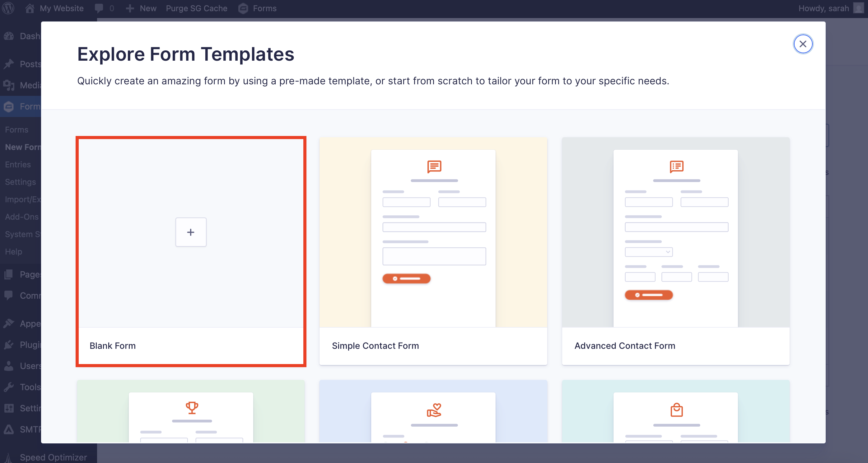Open New Form submenu item

(x=23, y=147)
